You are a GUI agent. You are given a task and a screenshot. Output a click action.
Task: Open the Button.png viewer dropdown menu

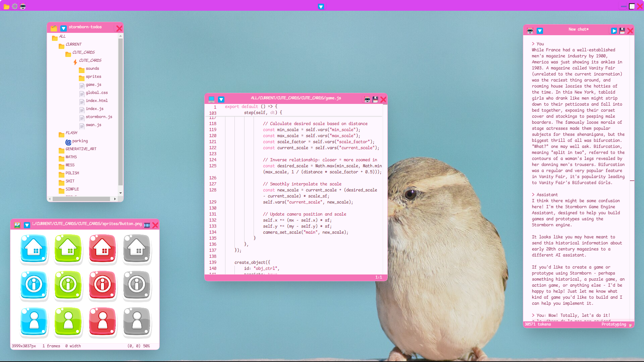click(27, 225)
